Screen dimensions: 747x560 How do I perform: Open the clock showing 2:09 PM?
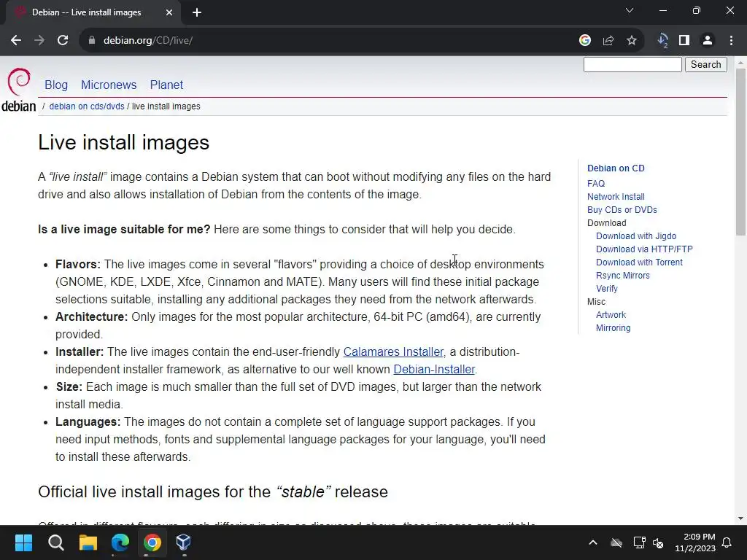695,542
